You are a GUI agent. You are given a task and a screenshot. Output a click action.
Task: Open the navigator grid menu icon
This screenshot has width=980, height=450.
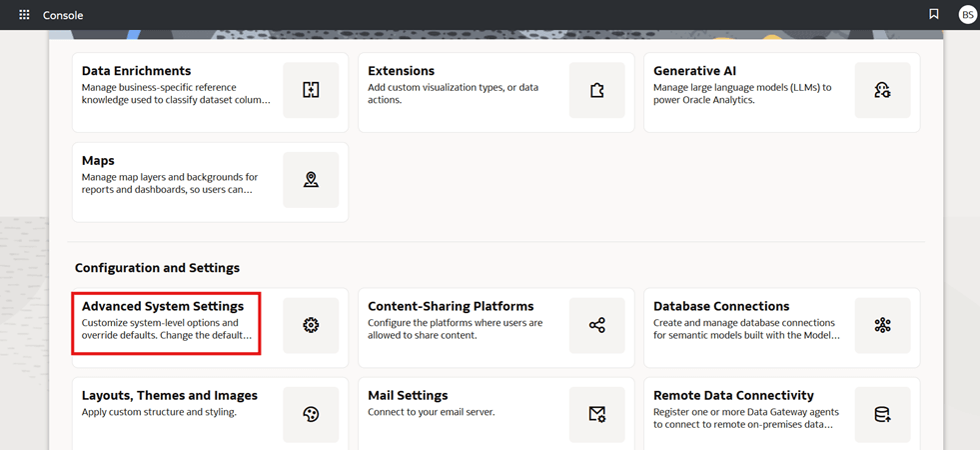pos(24,14)
